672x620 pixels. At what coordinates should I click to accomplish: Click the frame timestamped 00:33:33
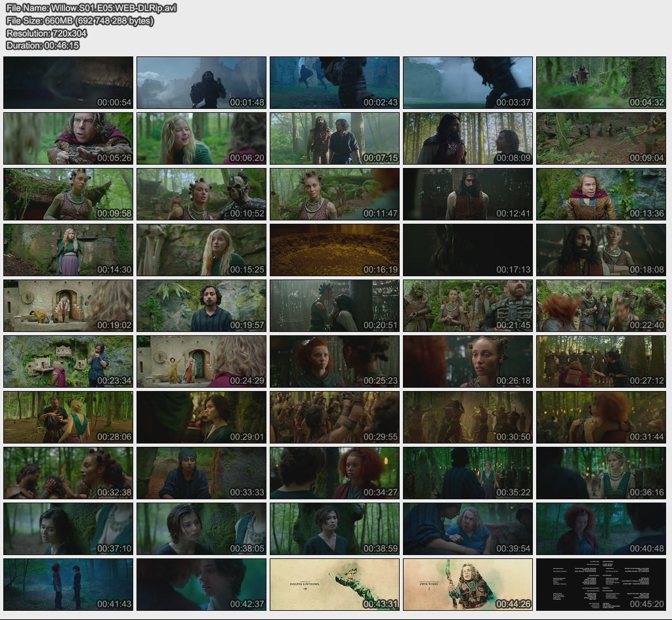click(201, 473)
